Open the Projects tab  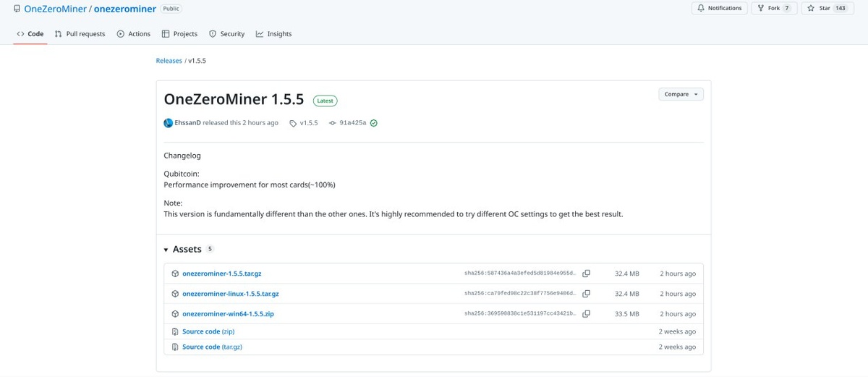coord(179,34)
